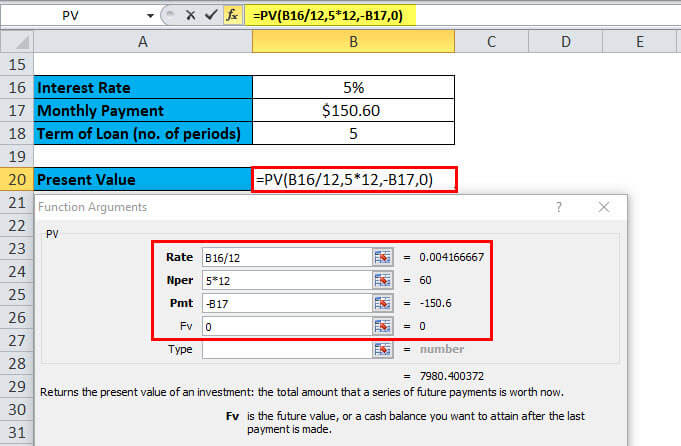Click the Rate result 0.004166667
681x446 pixels.
coord(452,257)
